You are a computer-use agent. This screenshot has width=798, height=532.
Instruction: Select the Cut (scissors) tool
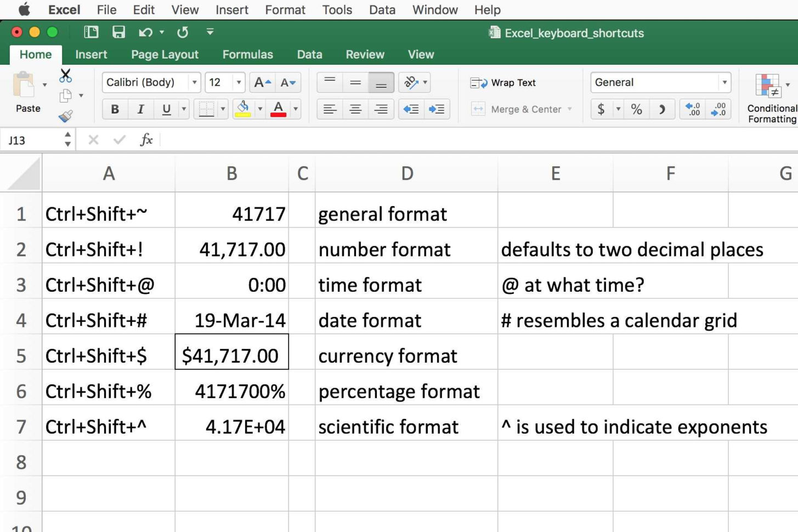(65, 75)
